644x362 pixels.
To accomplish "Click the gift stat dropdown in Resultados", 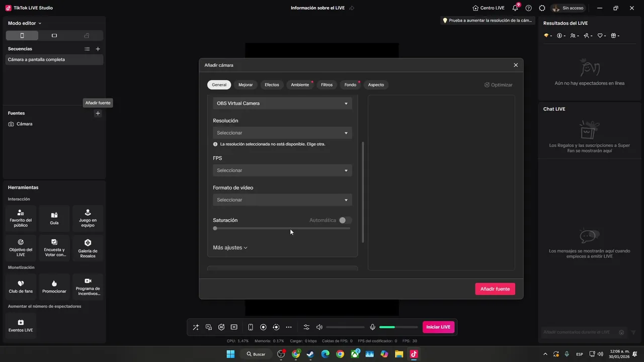I will click(x=615, y=36).
